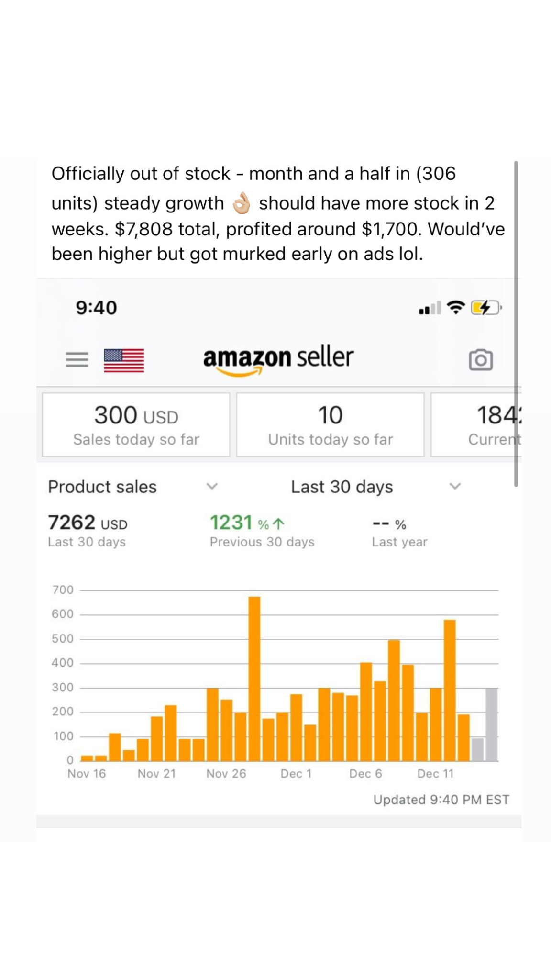Open the Sales today so far card
551x980 pixels.
[136, 425]
